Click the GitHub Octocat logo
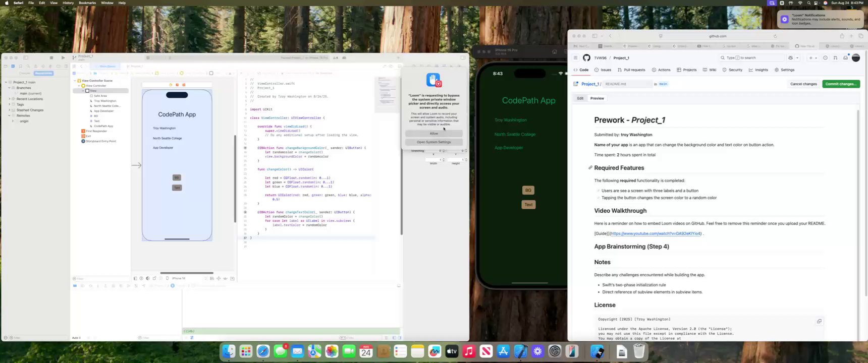The image size is (868, 363). click(586, 58)
